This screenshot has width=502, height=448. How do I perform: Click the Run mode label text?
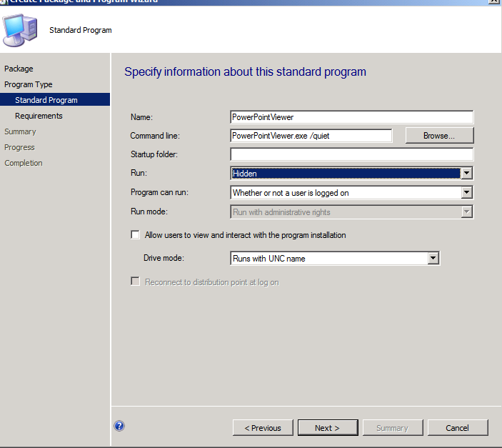[x=149, y=211]
